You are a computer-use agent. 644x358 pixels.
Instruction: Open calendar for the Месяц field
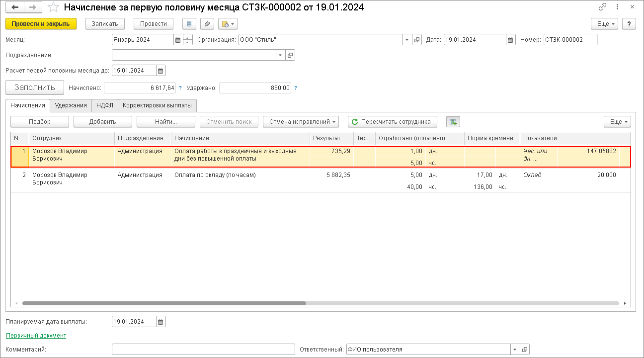point(178,40)
